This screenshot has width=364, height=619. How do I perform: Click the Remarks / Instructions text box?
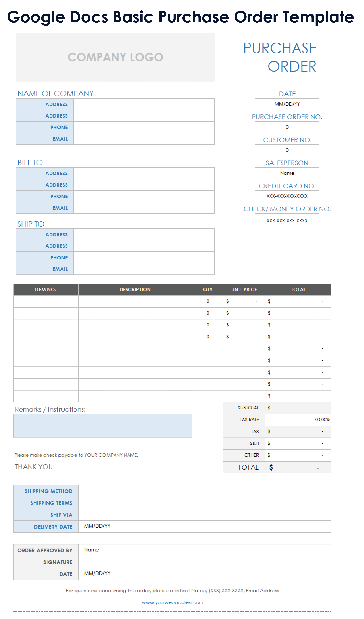click(103, 426)
